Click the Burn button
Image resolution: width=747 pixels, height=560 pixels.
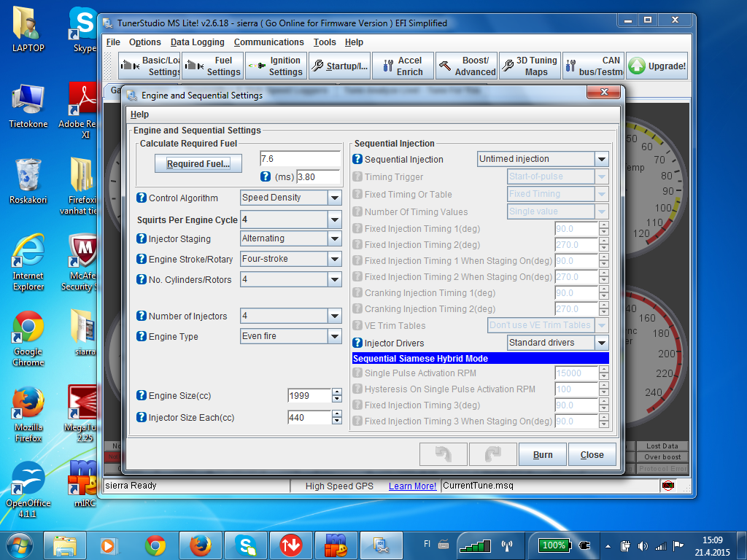pyautogui.click(x=543, y=454)
